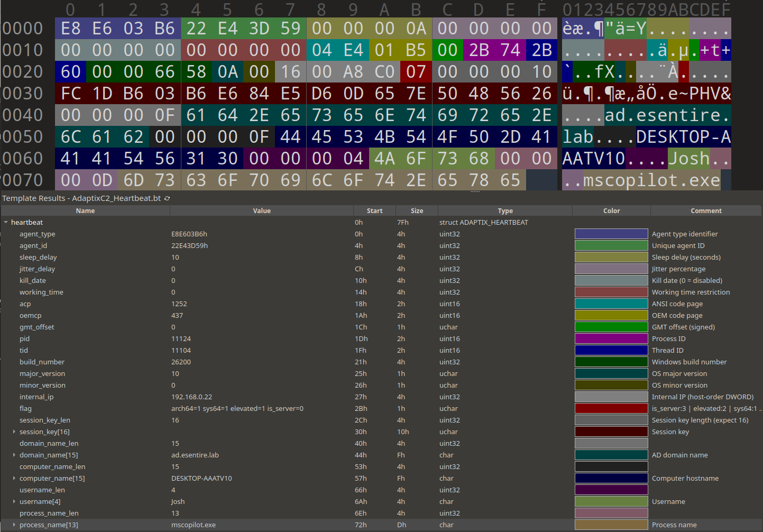Expand the username[4] array row

coord(14,502)
